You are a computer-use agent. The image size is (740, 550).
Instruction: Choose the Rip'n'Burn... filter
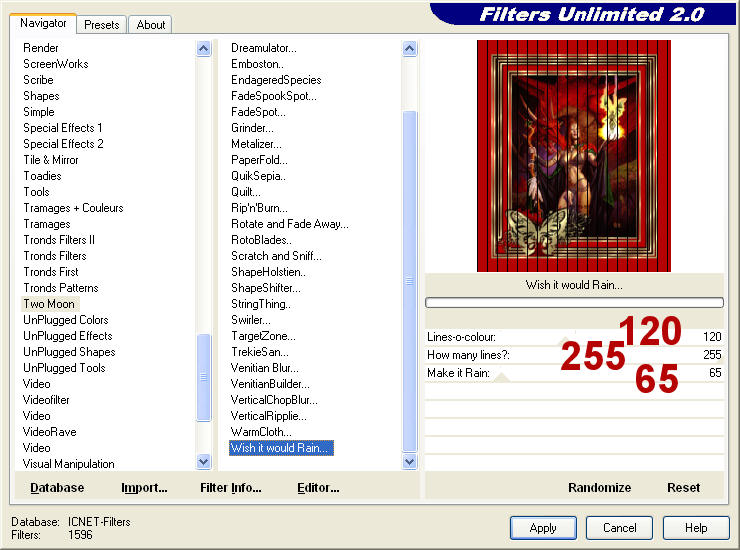(x=259, y=208)
